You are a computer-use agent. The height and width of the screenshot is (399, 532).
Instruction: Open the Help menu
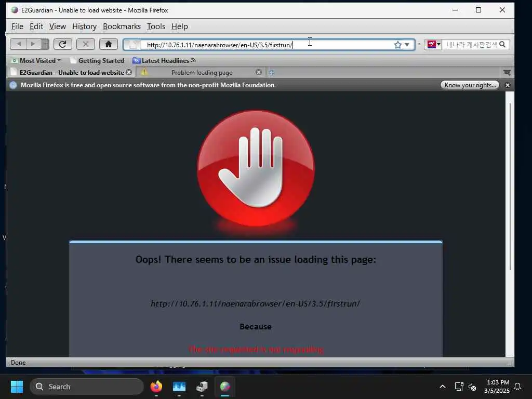[x=179, y=26]
